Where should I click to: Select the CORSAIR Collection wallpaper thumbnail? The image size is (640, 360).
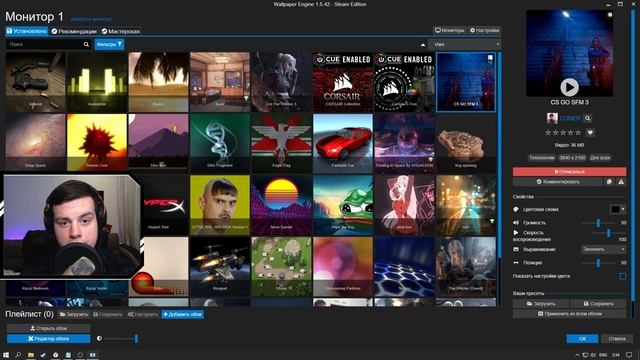pos(342,82)
